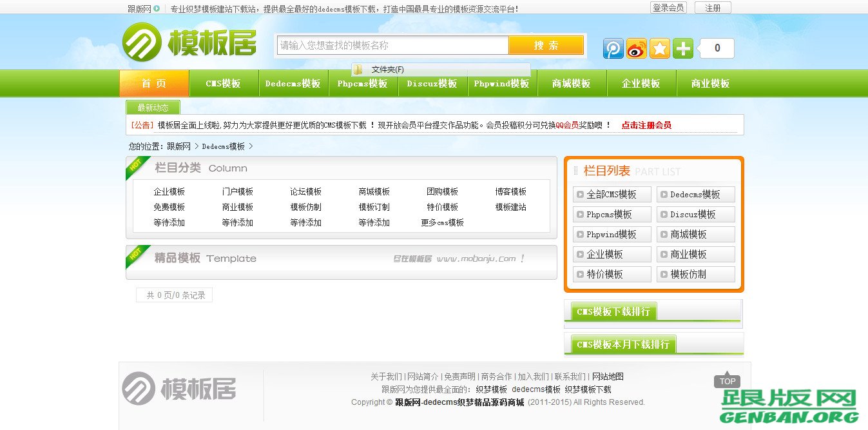The image size is (868, 430).
Task: Open the Discuz模板 menu item
Action: [x=432, y=83]
